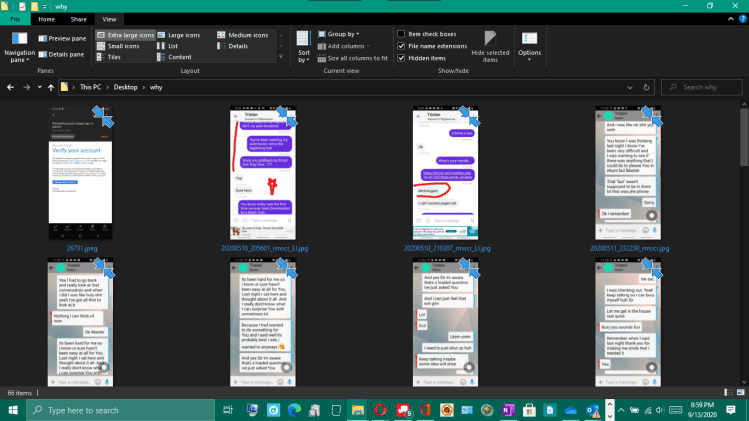Expand the Group by dropdown

click(342, 34)
